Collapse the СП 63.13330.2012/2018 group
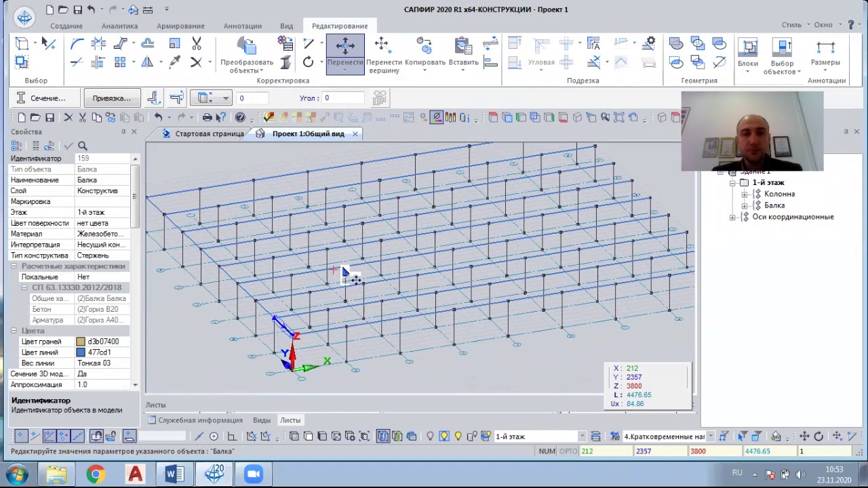868x488 pixels. 24,287
